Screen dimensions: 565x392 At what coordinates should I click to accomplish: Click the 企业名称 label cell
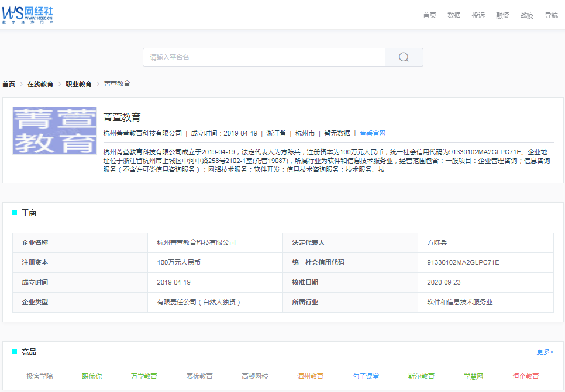tap(80, 242)
